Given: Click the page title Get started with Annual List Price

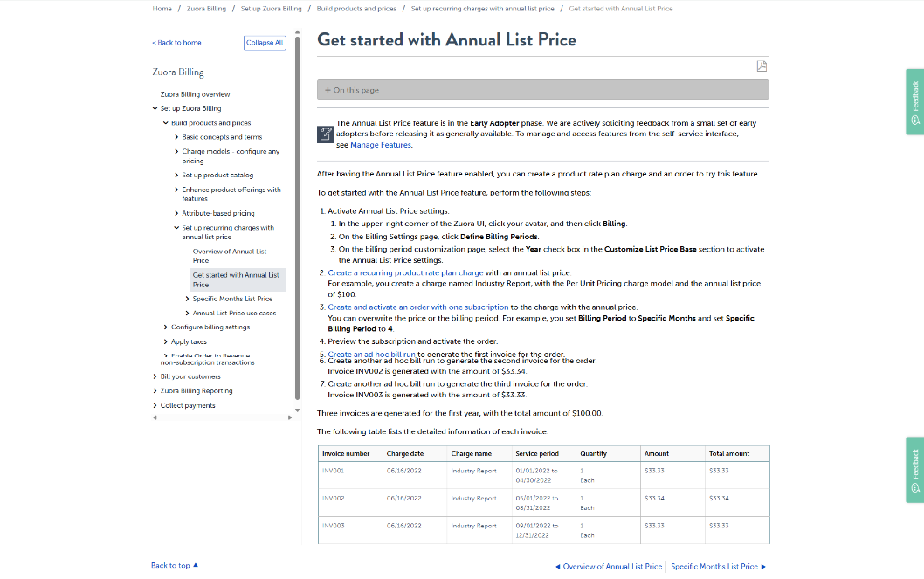Looking at the screenshot, I should coord(446,39).
